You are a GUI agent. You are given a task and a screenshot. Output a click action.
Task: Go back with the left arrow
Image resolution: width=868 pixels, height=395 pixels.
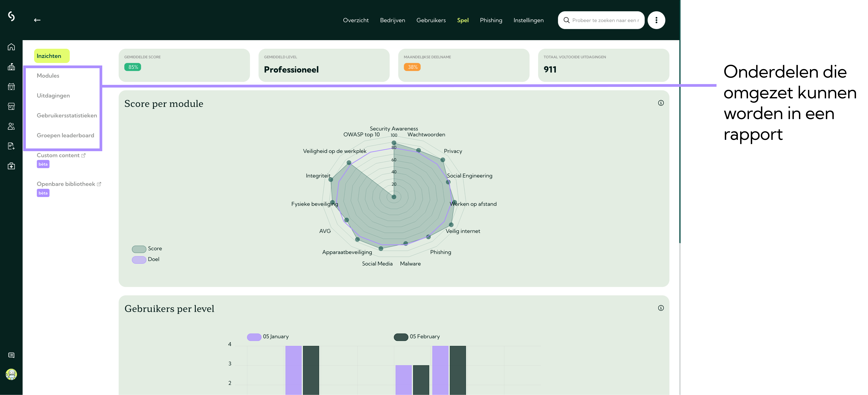37,20
